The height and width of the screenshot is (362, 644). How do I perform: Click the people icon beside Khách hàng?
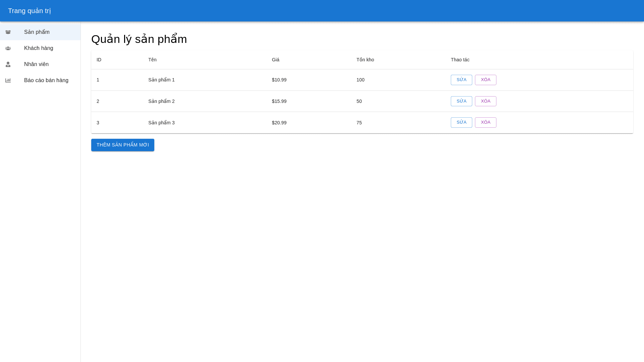pyautogui.click(x=8, y=48)
